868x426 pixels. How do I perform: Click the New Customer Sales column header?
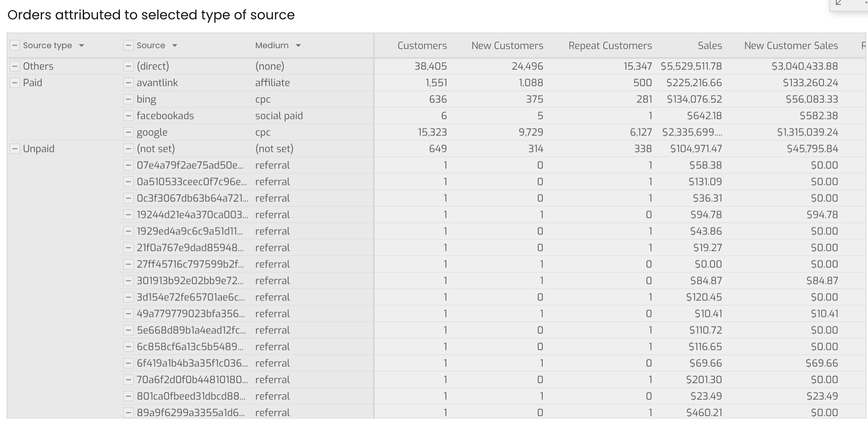pyautogui.click(x=791, y=46)
